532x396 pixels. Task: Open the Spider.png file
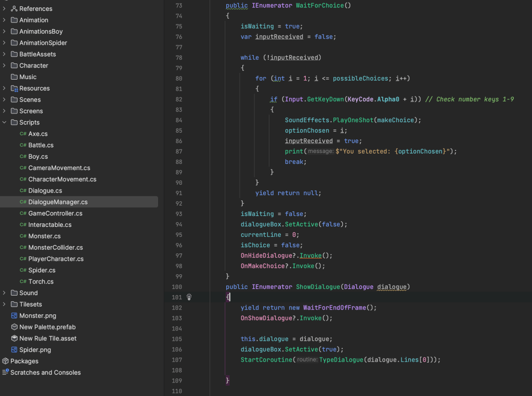pyautogui.click(x=35, y=350)
